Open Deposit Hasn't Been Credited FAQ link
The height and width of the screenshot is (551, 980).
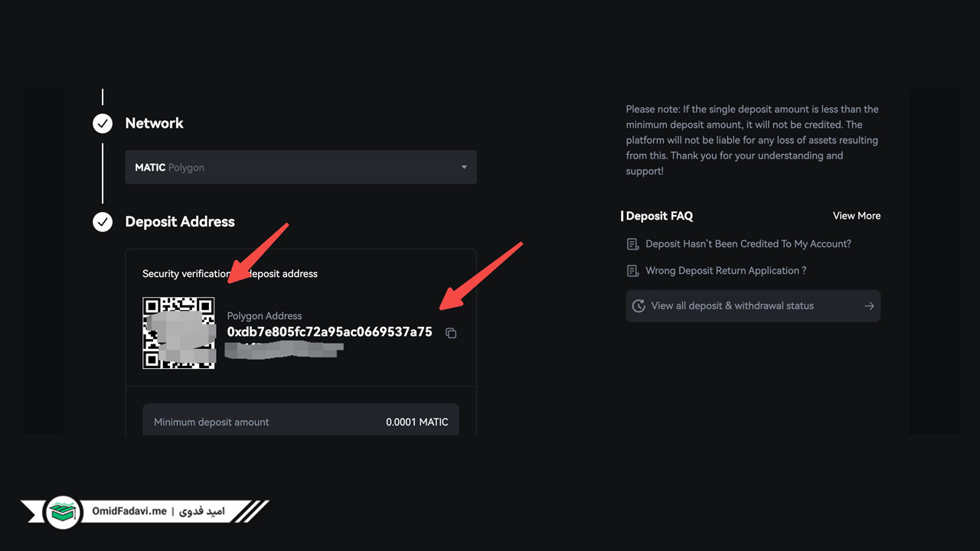click(748, 244)
